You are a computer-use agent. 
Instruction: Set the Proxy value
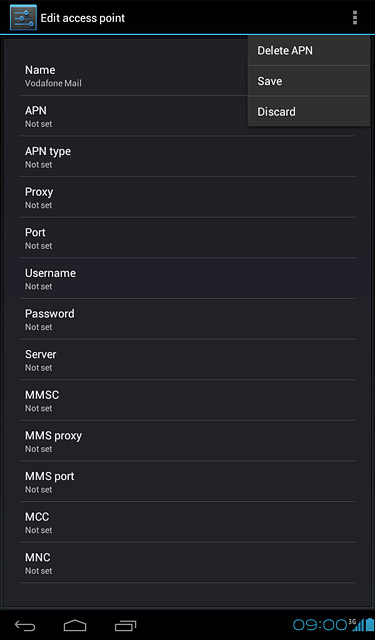click(x=187, y=197)
